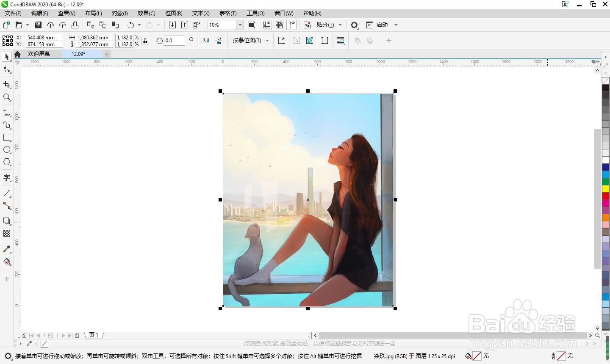Select the Zoom magnifier tool
Image resolution: width=610 pixels, height=364 pixels.
7,97
